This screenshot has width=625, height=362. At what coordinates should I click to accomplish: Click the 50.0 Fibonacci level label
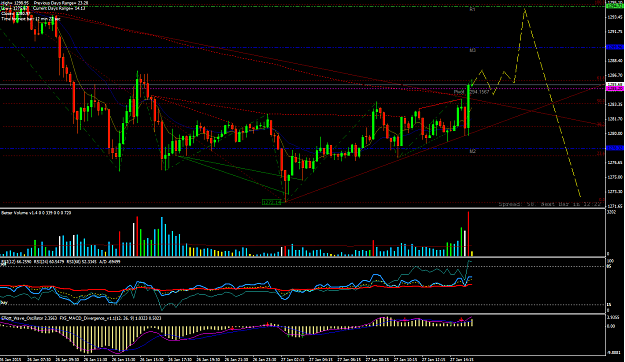click(600, 101)
